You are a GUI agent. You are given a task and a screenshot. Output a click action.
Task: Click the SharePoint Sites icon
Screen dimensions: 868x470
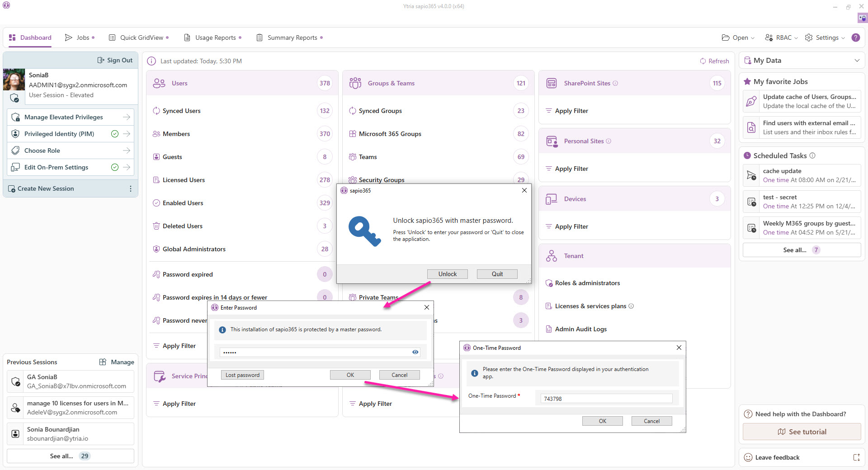pyautogui.click(x=552, y=83)
